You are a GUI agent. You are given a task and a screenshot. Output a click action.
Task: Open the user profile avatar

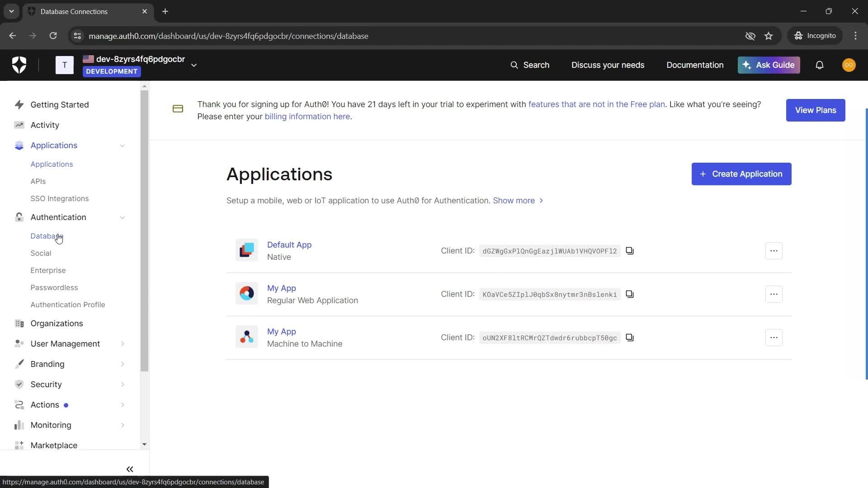[849, 65]
